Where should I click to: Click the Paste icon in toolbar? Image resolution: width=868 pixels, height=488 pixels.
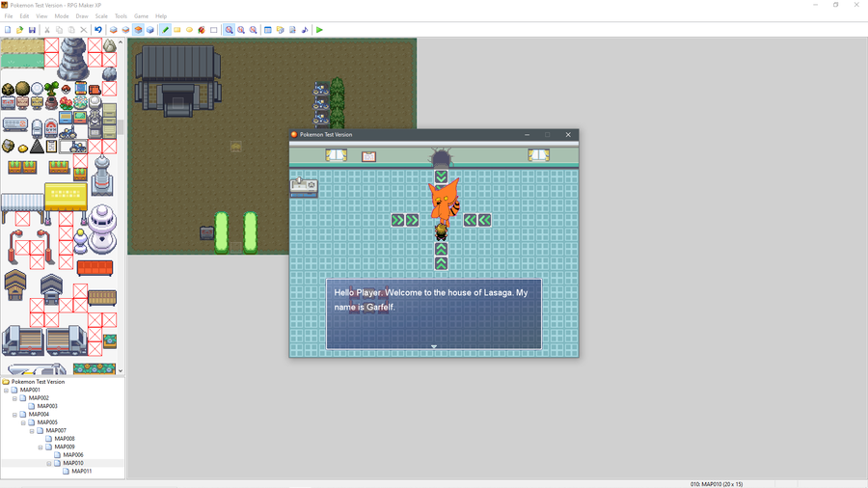(71, 30)
